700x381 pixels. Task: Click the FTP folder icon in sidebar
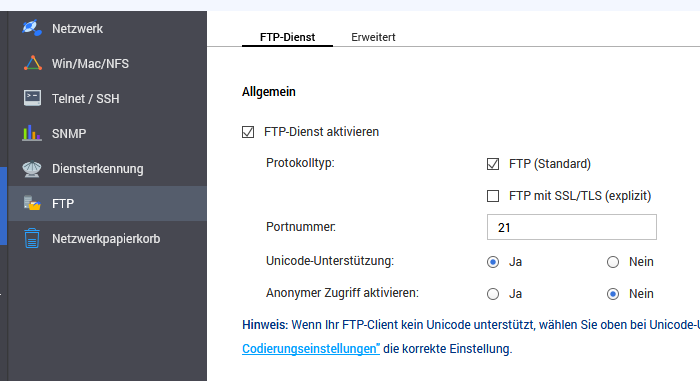tap(32, 203)
